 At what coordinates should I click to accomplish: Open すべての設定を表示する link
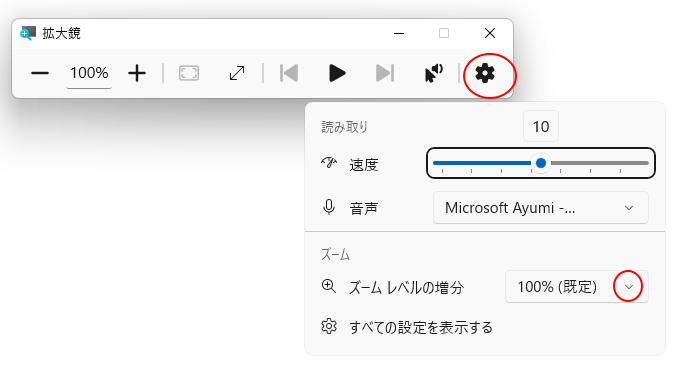click(x=421, y=327)
